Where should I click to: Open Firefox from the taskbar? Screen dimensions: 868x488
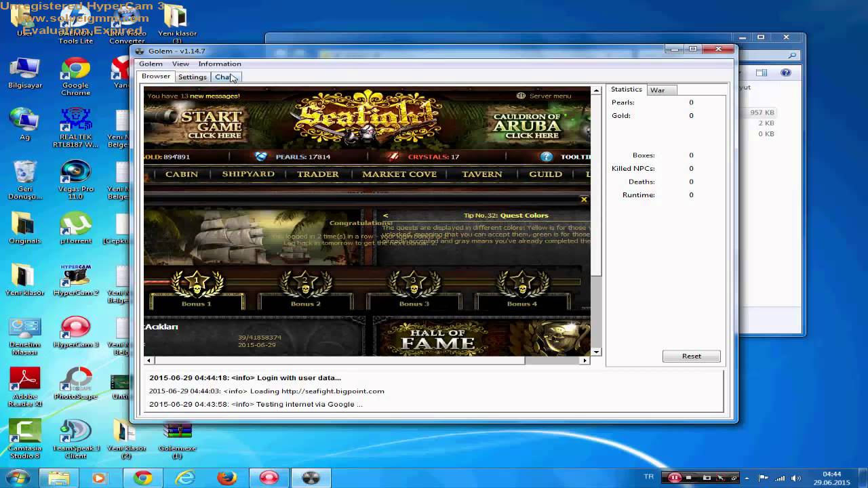pyautogui.click(x=226, y=478)
